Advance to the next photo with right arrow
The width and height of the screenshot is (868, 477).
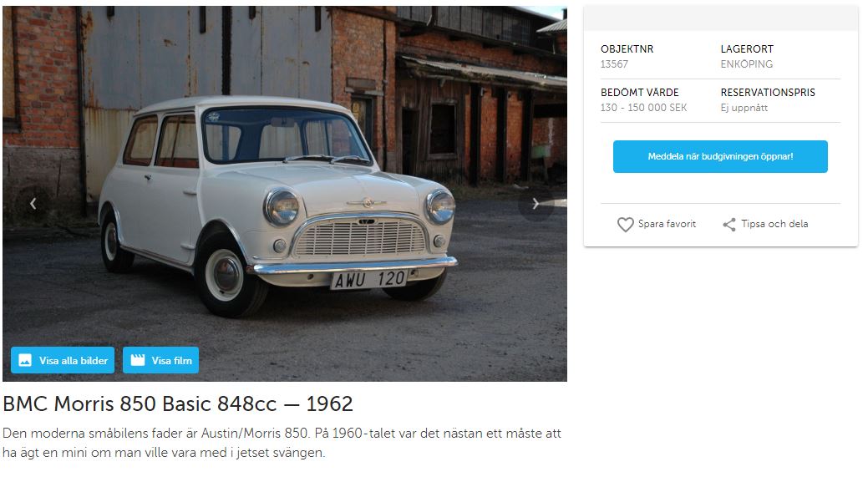point(536,204)
